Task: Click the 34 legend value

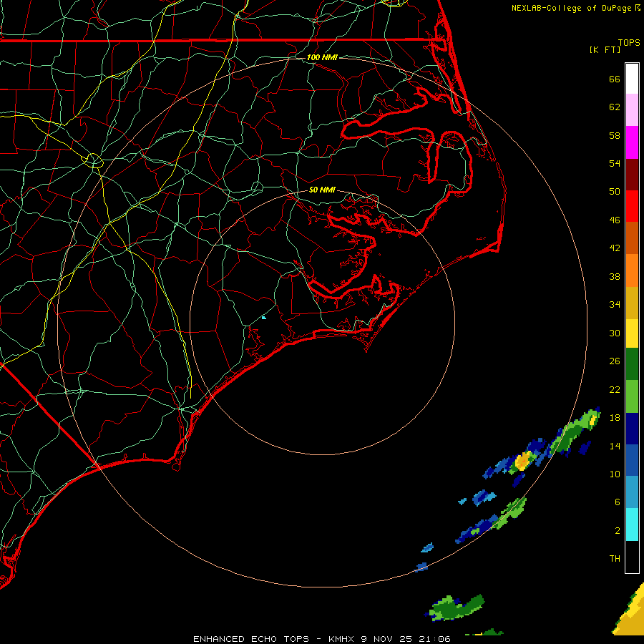Action: [615, 305]
